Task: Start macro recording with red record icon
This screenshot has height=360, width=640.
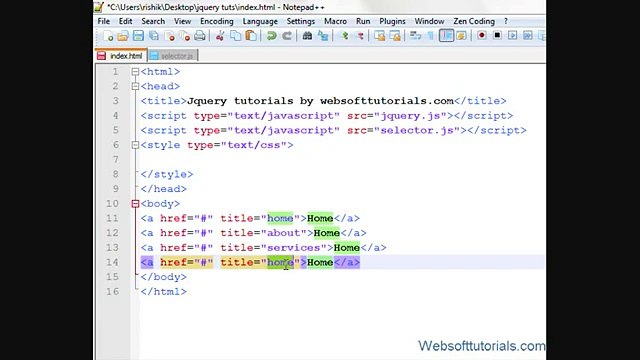Action: coord(482,36)
